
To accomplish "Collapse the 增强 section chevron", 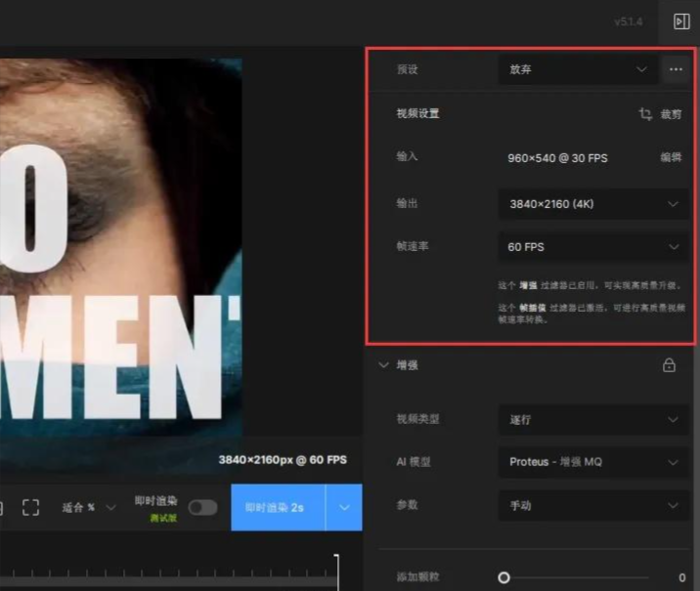I will 383,365.
